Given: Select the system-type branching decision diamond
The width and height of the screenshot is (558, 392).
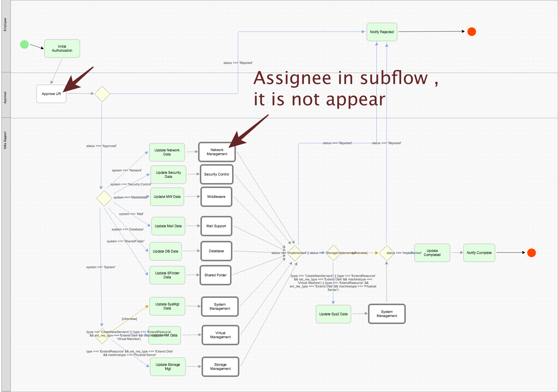Looking at the screenshot, I should [x=104, y=198].
